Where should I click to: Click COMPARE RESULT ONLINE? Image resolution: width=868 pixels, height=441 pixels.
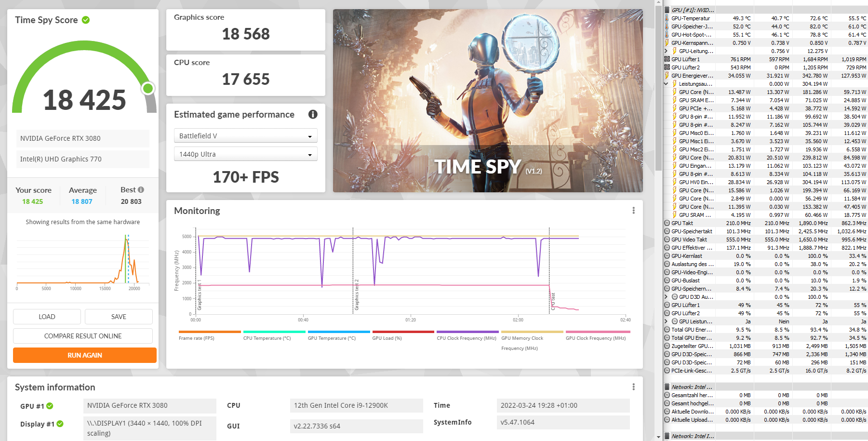[x=83, y=336]
